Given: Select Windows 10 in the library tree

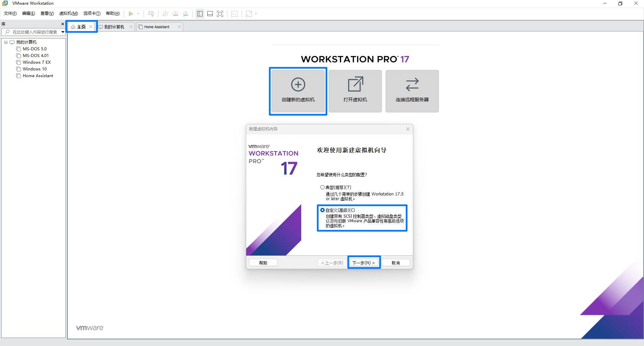Looking at the screenshot, I should 34,69.
